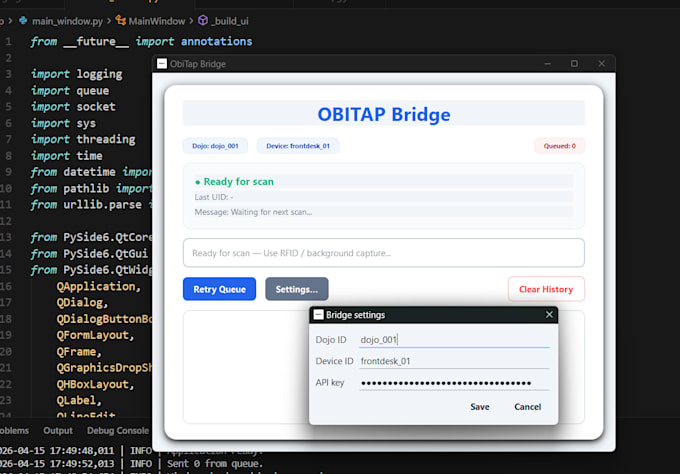The width and height of the screenshot is (680, 474).
Task: Focus the Device ID input field
Action: [x=454, y=361]
